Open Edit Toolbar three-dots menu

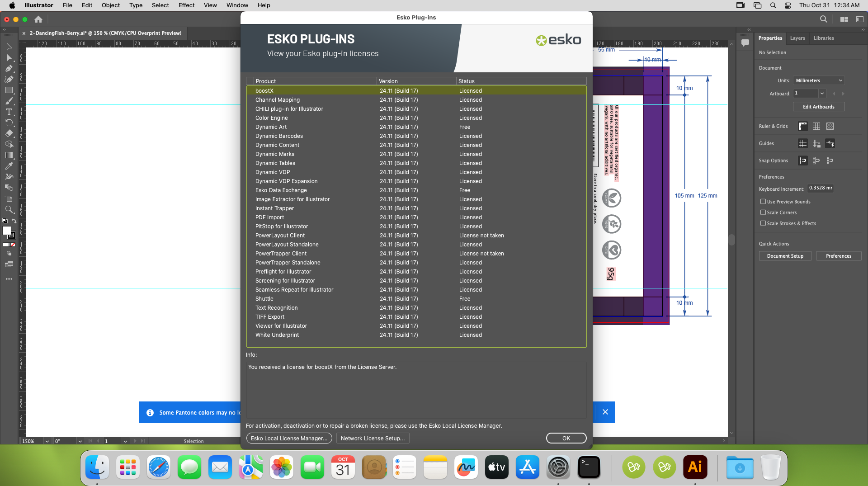click(9, 279)
